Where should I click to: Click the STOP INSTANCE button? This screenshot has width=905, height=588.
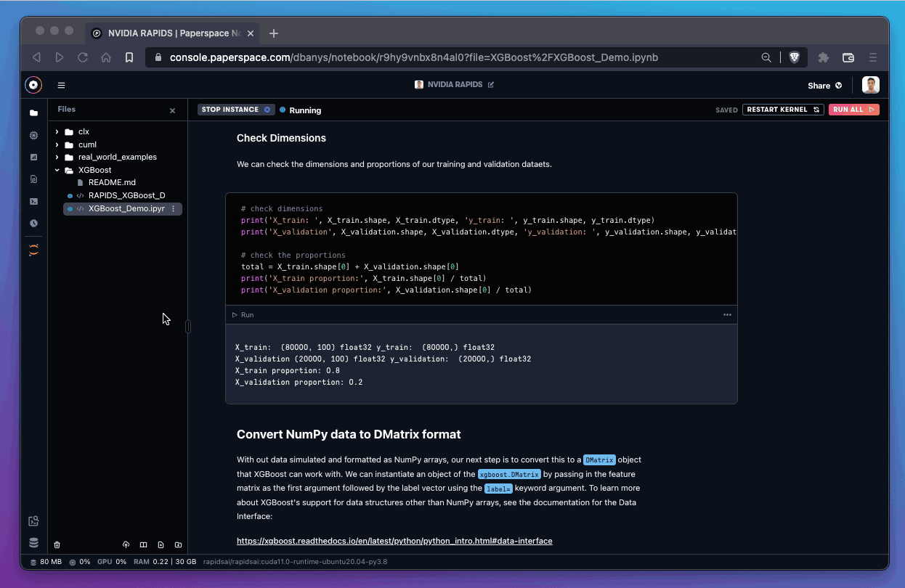236,110
